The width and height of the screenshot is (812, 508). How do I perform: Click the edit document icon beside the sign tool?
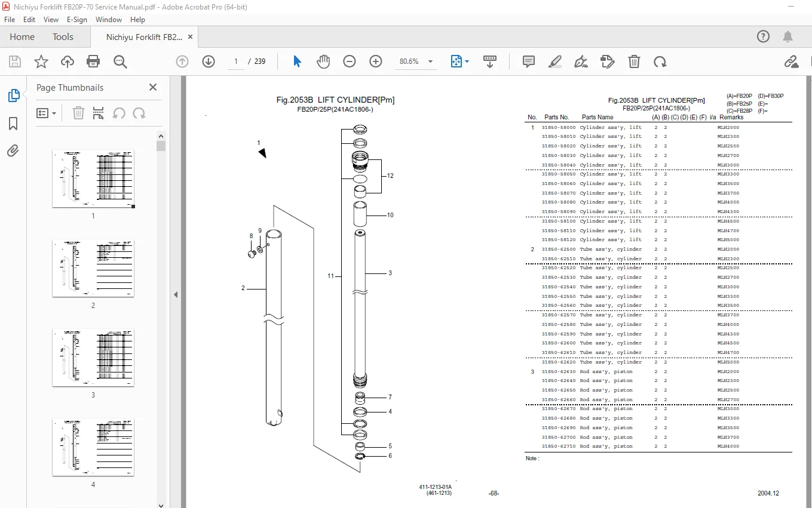pyautogui.click(x=608, y=61)
